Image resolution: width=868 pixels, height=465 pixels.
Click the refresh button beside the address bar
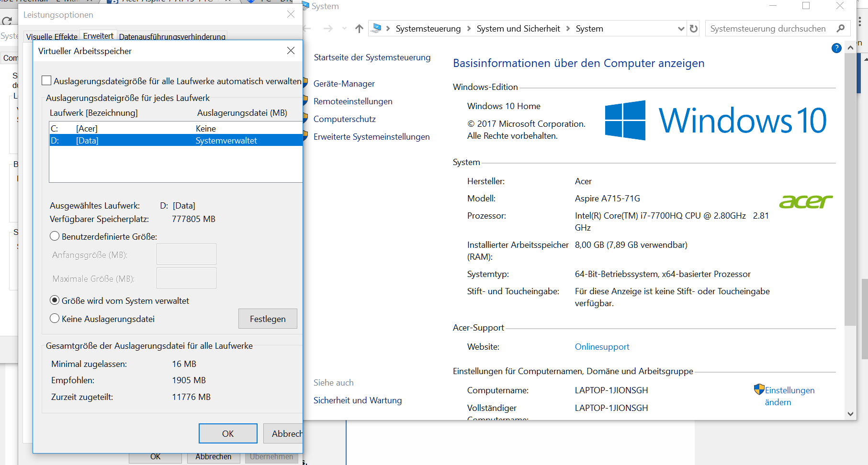click(x=694, y=29)
